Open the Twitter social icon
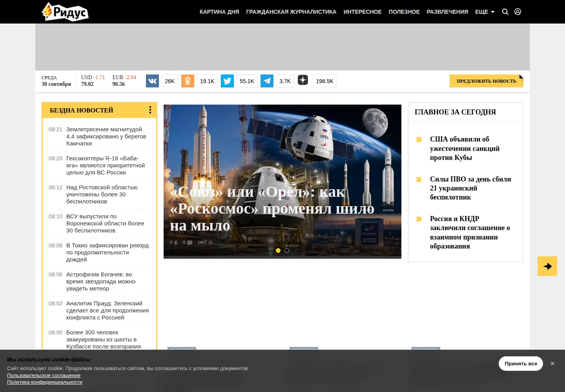 point(227,81)
